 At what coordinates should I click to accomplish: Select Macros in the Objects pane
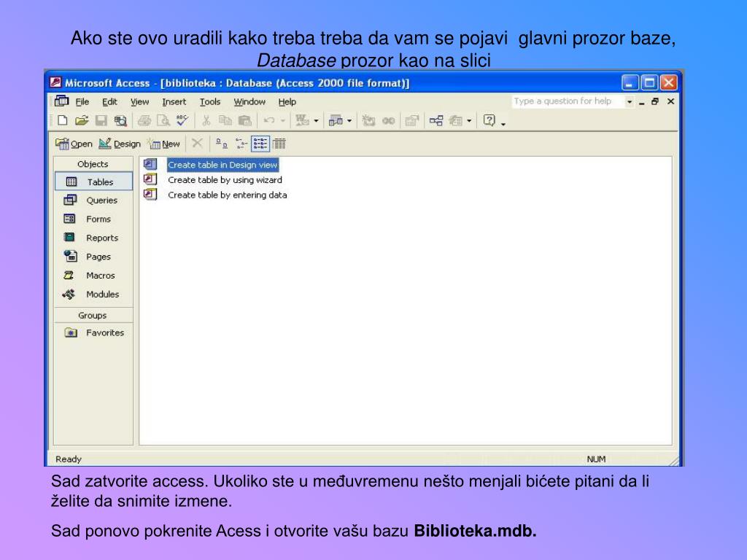(x=100, y=276)
